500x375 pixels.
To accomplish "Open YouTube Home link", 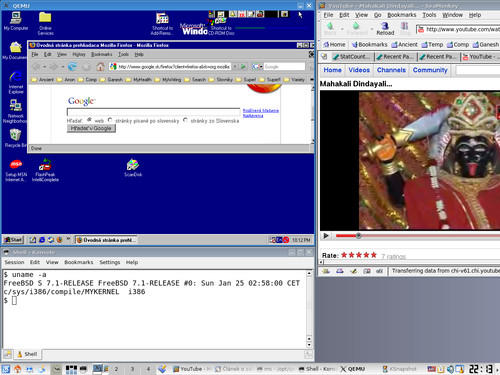I will pyautogui.click(x=332, y=70).
